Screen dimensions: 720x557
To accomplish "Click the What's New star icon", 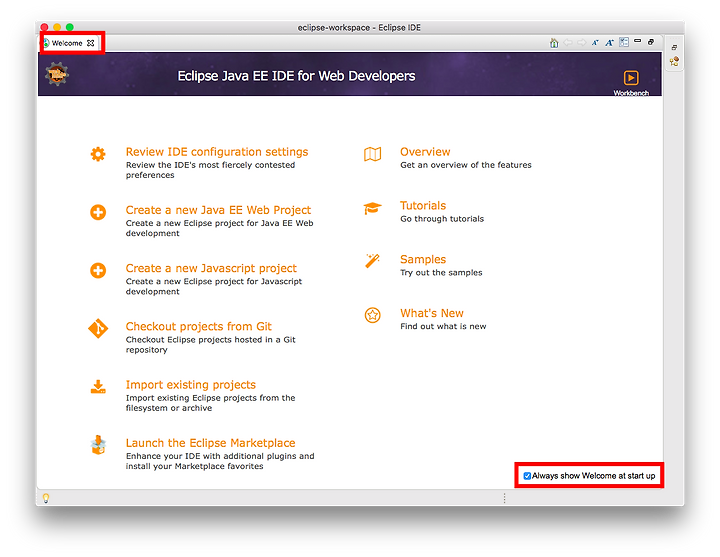I will pos(372,315).
